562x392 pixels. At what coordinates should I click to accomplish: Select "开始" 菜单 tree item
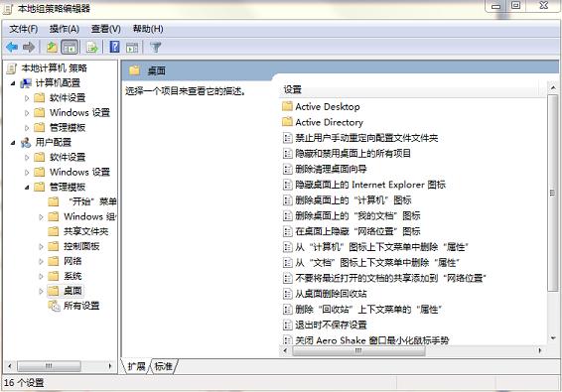pos(92,201)
